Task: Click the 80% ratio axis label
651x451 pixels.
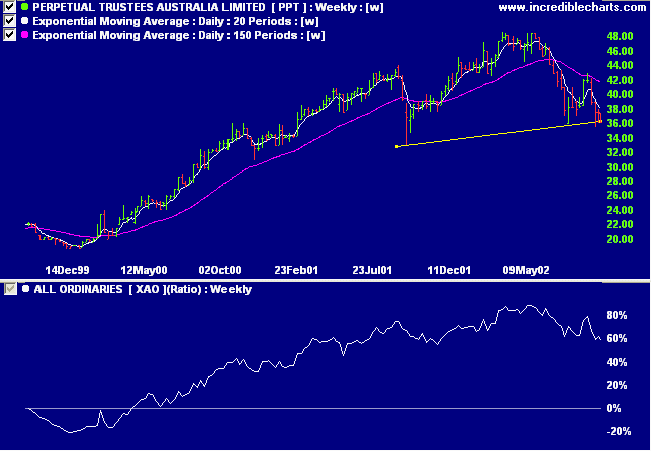Action: point(617,316)
